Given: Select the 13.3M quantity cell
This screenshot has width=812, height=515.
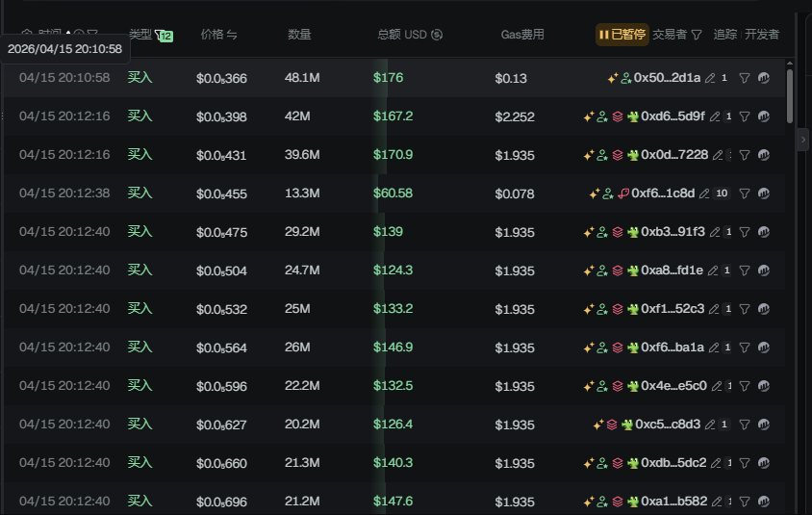Looking at the screenshot, I should coord(302,193).
